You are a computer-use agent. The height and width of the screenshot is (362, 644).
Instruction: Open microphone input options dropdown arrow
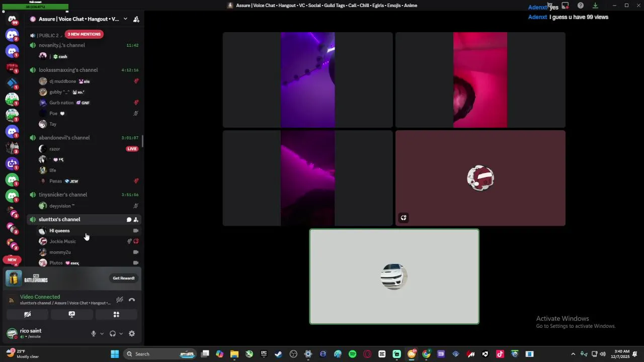pos(102,333)
